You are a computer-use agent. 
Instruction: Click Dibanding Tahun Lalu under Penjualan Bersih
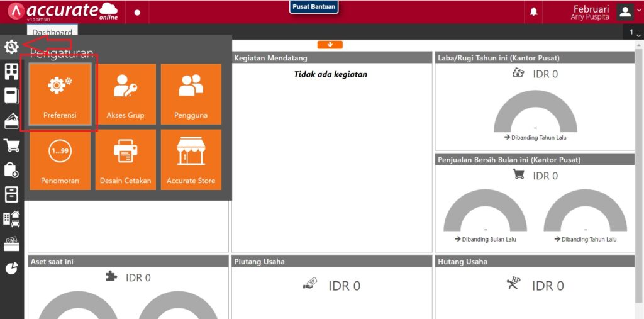(586, 239)
